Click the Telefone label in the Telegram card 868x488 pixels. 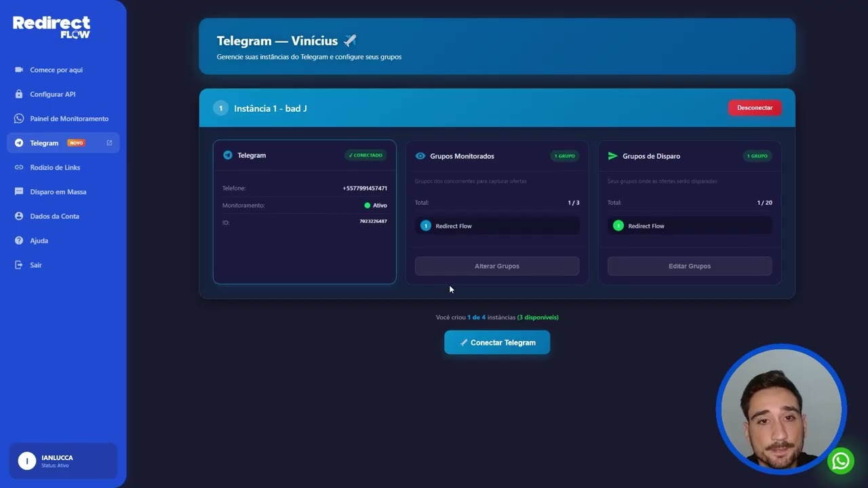[234, 188]
